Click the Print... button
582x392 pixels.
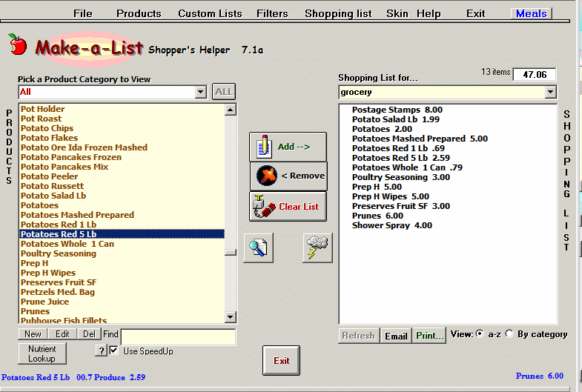pos(429,336)
